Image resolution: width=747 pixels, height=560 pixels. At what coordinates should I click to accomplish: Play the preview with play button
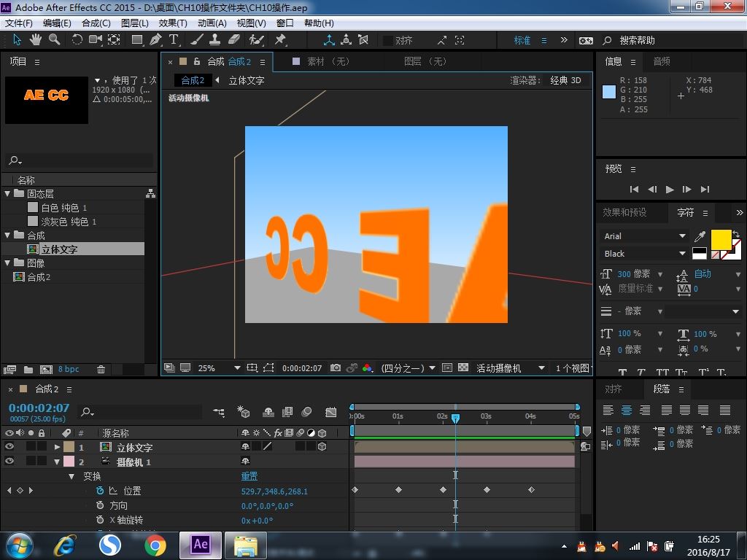[670, 190]
